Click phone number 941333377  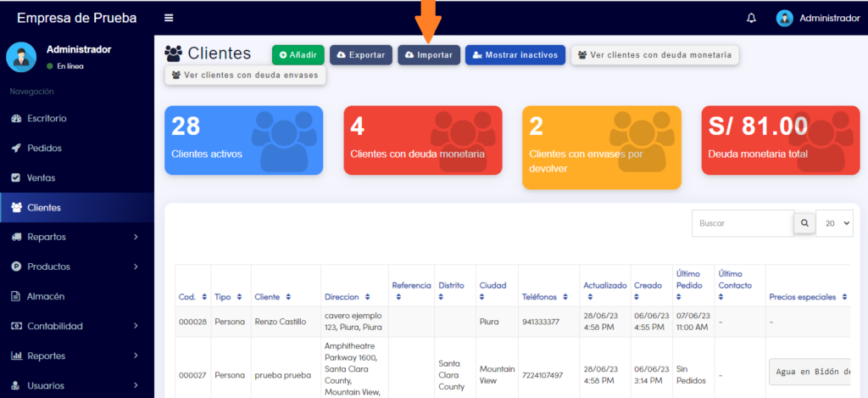[x=540, y=322]
